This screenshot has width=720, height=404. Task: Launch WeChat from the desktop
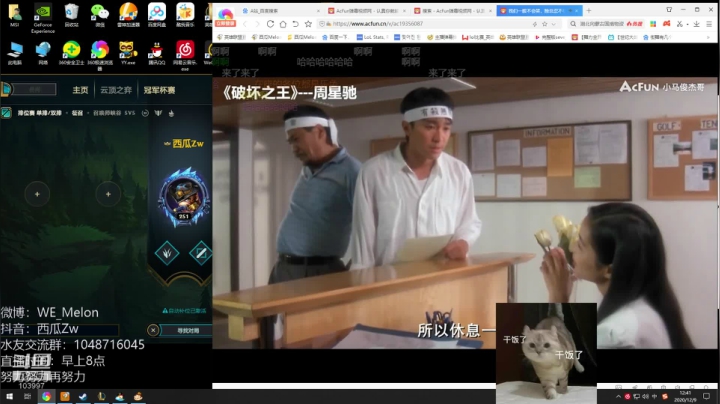(100, 15)
